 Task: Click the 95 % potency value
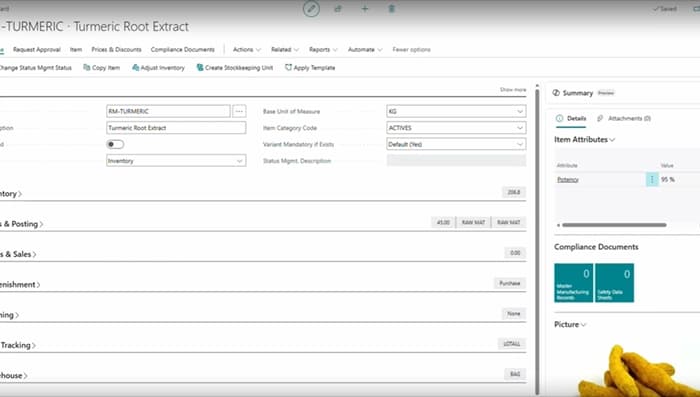coord(668,180)
